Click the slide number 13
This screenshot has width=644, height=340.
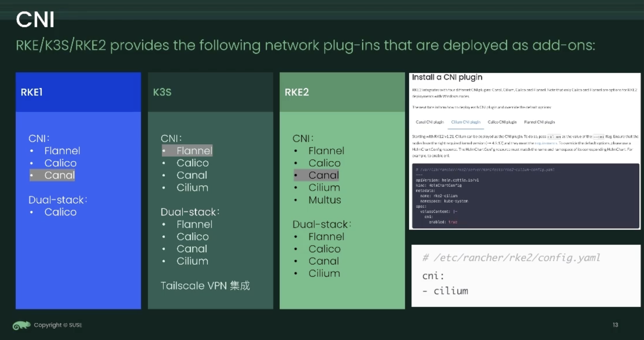pyautogui.click(x=615, y=325)
